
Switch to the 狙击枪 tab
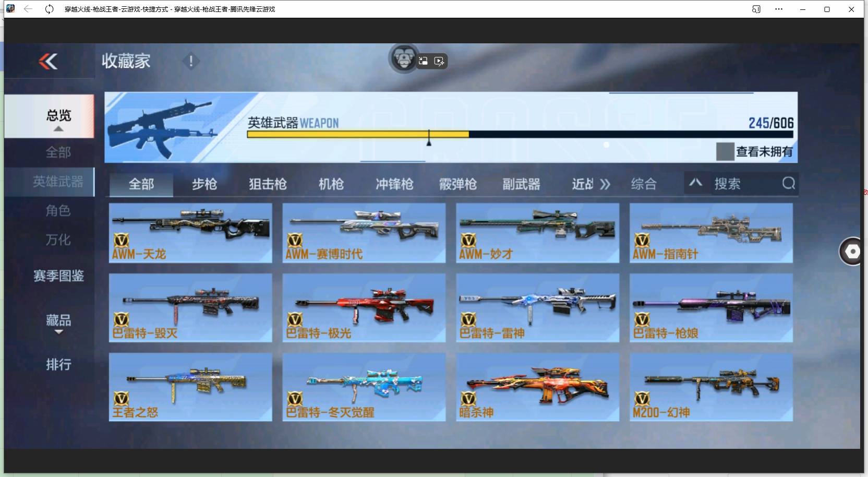click(268, 184)
